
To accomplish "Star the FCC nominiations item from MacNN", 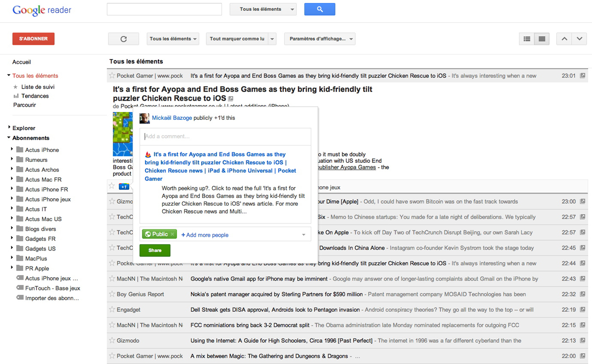I will (112, 325).
